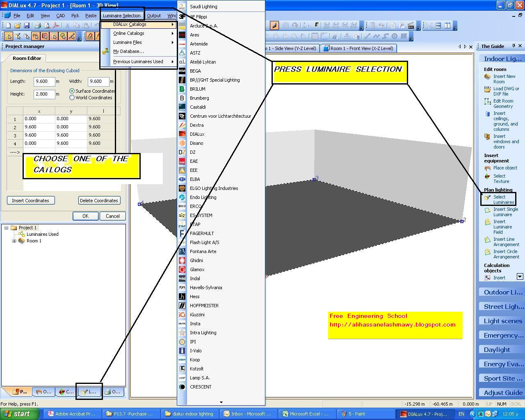Image resolution: width=525 pixels, height=420 pixels.
Task: Select World Coordinates
Action: (72, 97)
